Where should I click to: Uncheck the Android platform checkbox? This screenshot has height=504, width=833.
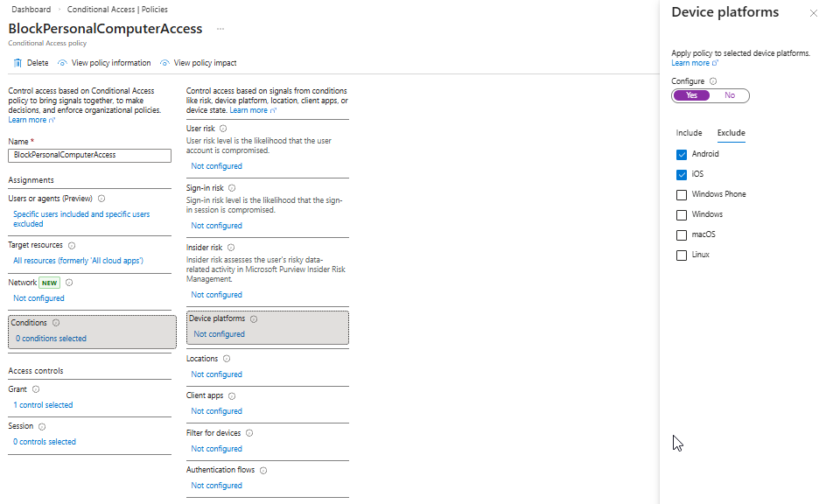coord(682,154)
